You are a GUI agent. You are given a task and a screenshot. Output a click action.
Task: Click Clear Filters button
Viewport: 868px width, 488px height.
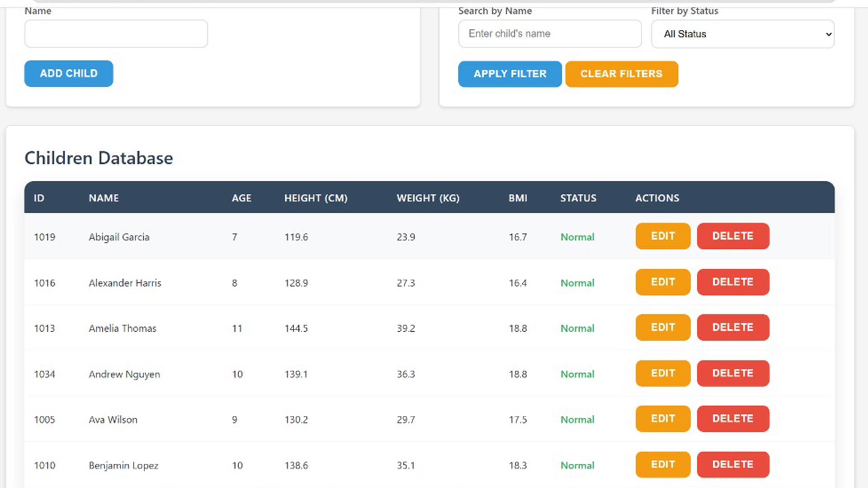622,74
